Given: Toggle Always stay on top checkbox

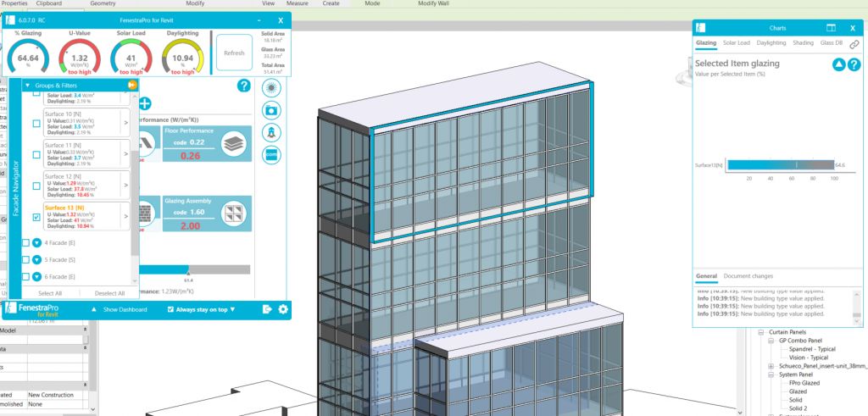Looking at the screenshot, I should click(x=170, y=310).
